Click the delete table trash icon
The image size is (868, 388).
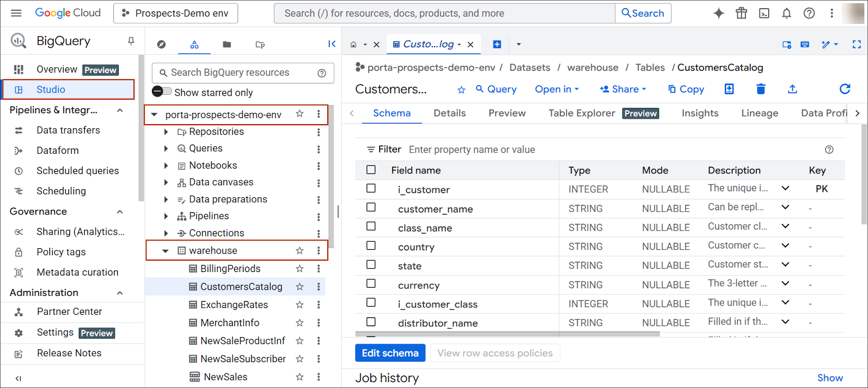click(x=761, y=89)
